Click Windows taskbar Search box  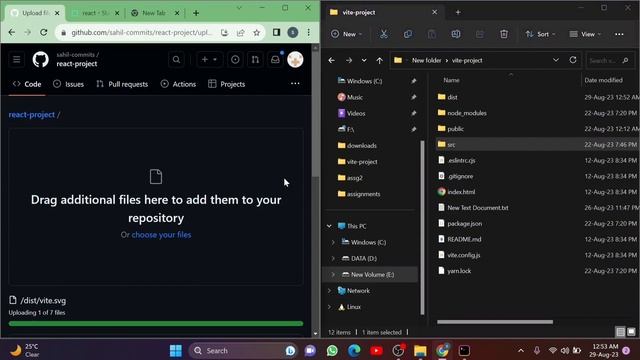243,351
